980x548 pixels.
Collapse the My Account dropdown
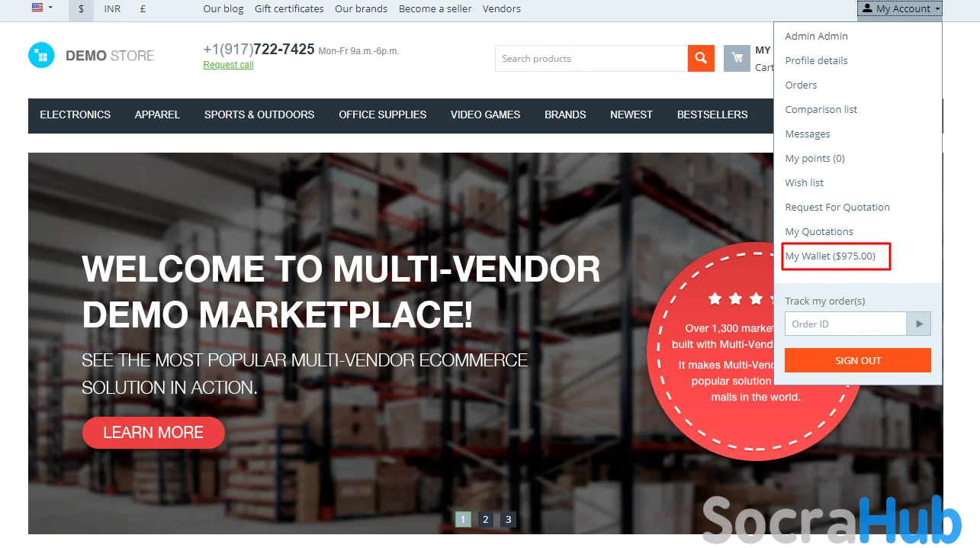(x=900, y=9)
